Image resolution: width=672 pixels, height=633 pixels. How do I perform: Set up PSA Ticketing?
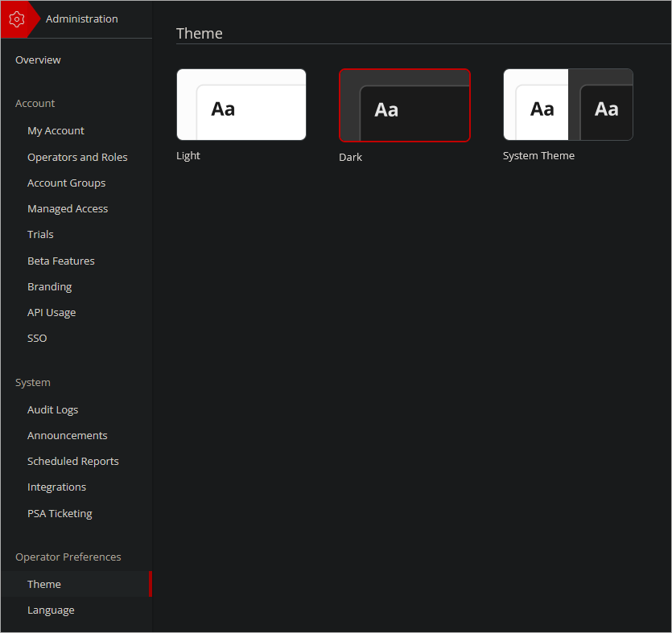[x=60, y=513]
